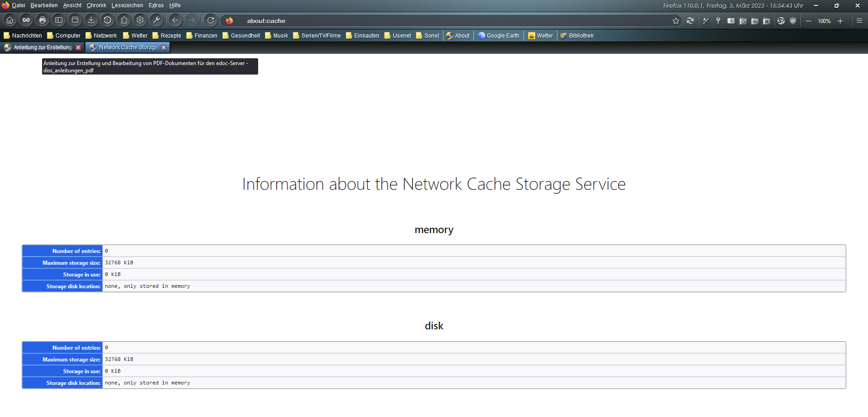The image size is (868, 417).
Task: Open the Serien/TV/Filme bookmark folder
Action: point(317,36)
